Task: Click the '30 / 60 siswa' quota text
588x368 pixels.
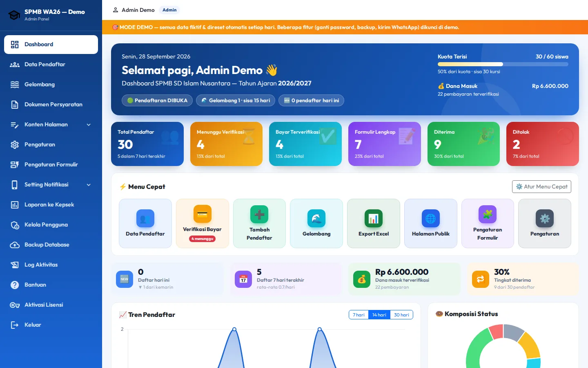Action: (x=552, y=57)
